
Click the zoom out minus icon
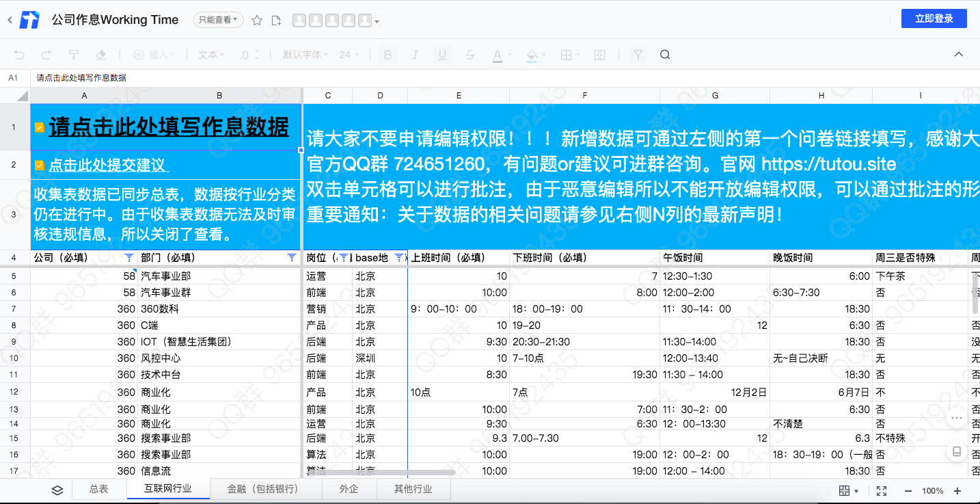coord(908,491)
